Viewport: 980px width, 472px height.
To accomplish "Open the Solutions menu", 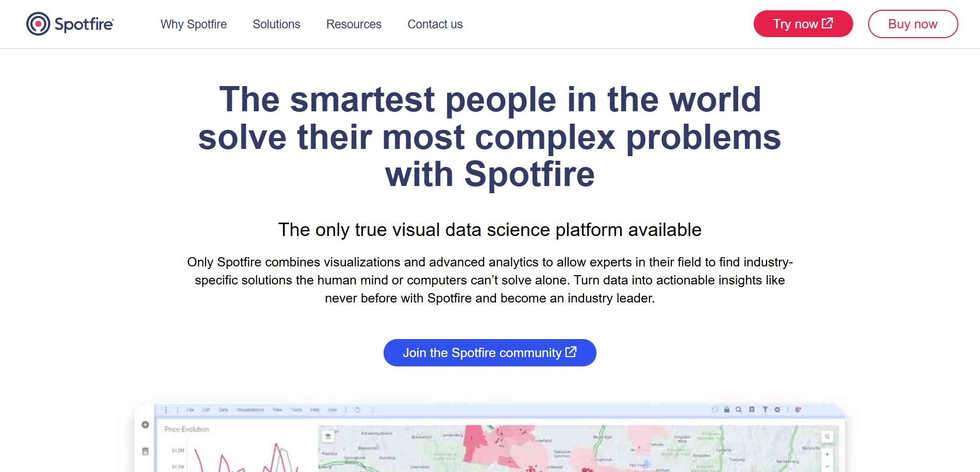I will coord(276,24).
